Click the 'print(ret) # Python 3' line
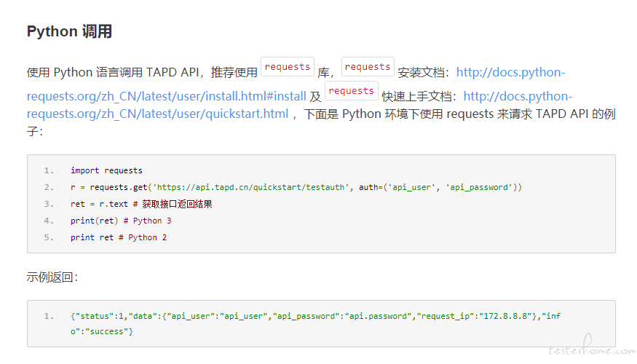The image size is (637, 364). [x=121, y=221]
